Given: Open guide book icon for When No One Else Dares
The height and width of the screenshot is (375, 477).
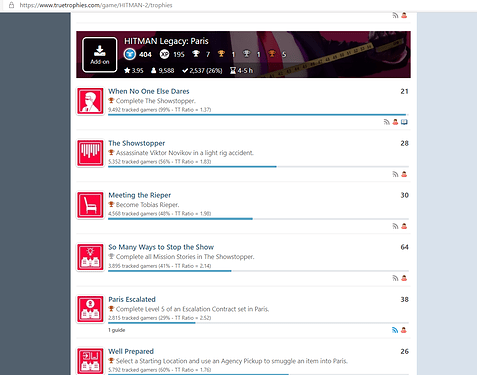Looking at the screenshot, I should (x=404, y=122).
